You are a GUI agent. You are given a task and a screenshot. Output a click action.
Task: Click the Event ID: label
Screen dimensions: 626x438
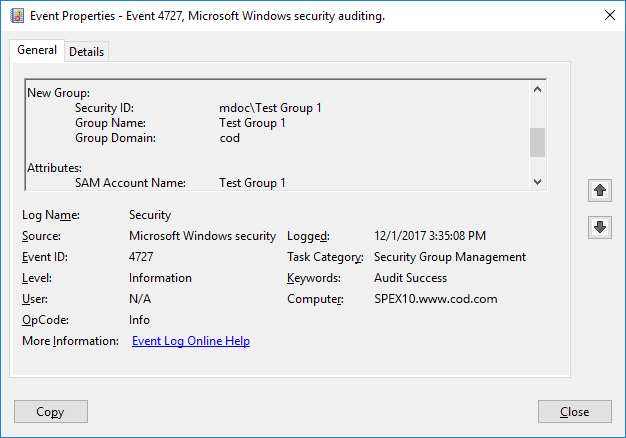[45, 257]
